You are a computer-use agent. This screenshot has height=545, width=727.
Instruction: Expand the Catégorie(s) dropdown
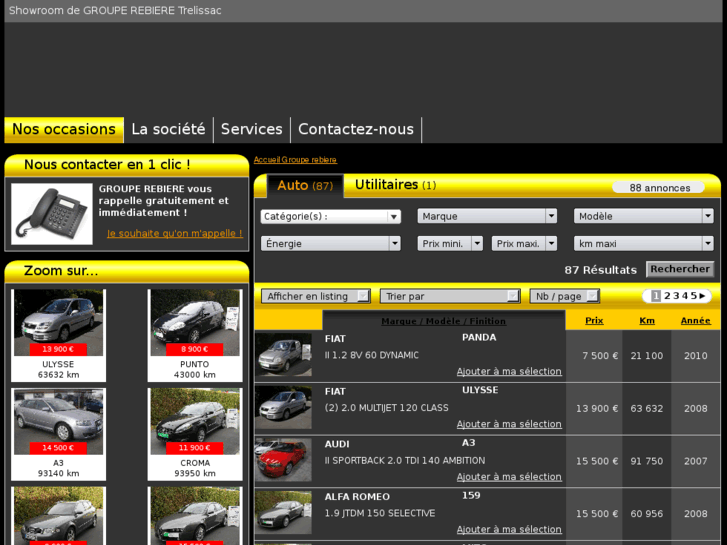click(330, 216)
